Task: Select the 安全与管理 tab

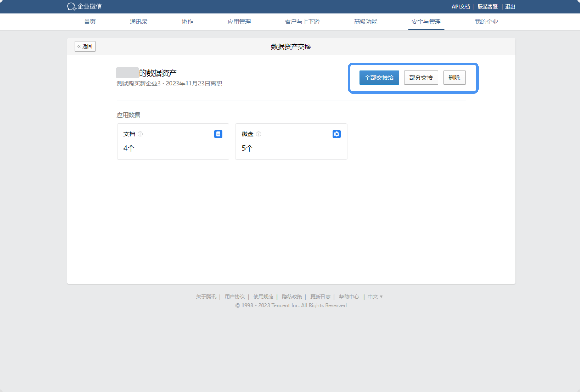Action: (x=426, y=22)
